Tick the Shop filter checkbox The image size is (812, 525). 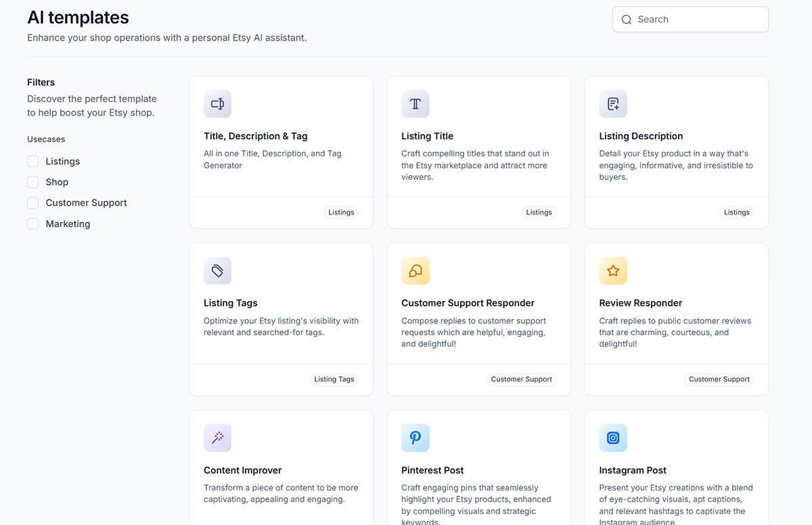[x=32, y=182]
